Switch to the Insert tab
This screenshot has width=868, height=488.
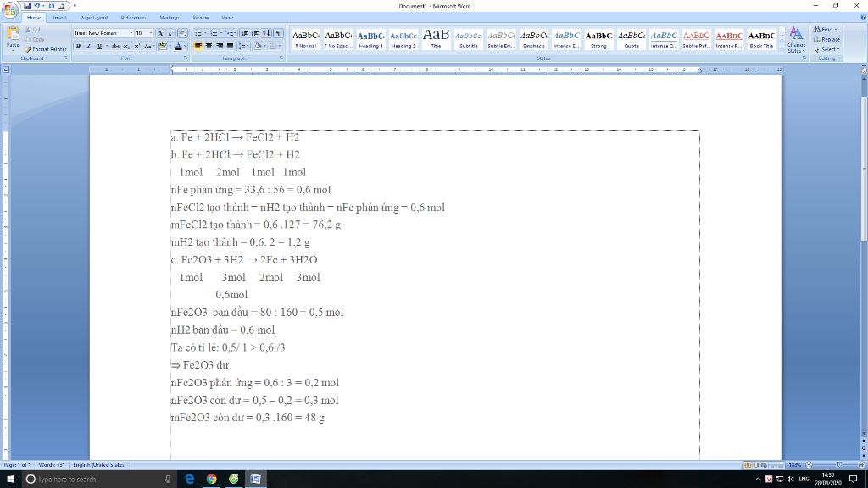(x=60, y=18)
